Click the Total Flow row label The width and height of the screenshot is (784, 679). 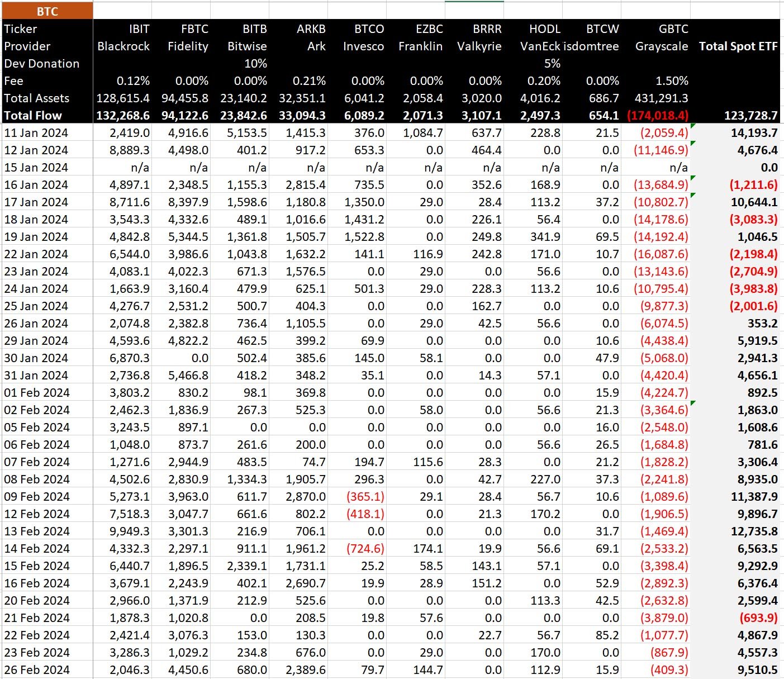coord(33,116)
